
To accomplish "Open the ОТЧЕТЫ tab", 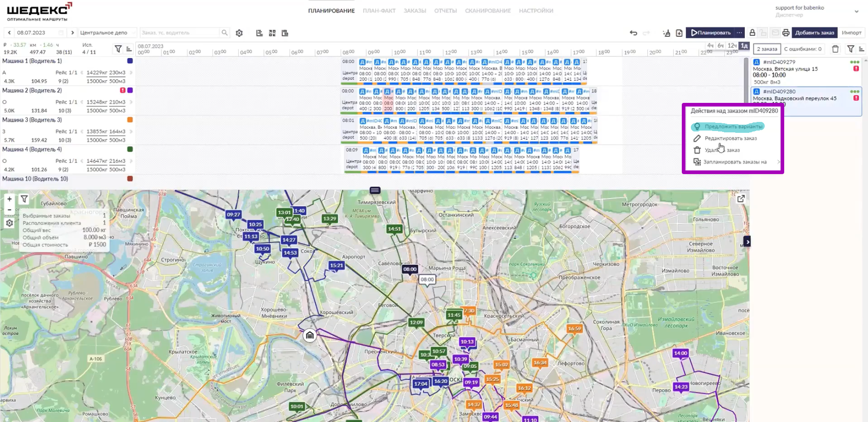I will [445, 11].
